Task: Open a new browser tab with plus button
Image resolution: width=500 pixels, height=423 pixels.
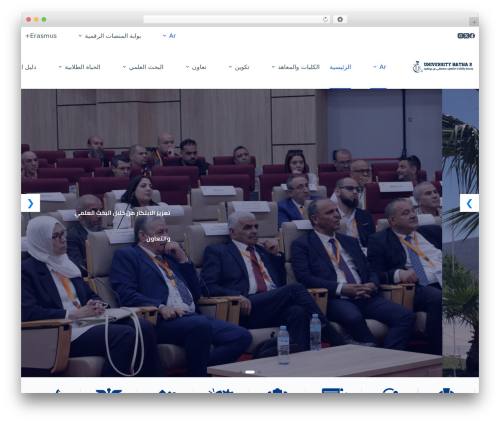Action: coord(474,22)
